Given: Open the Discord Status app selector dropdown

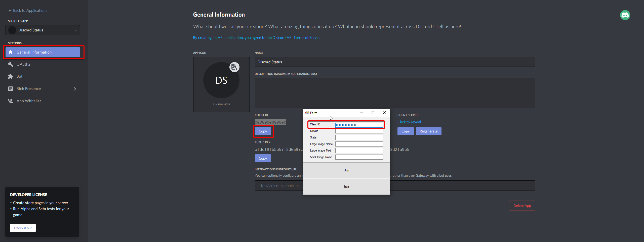Looking at the screenshot, I should point(43,30).
